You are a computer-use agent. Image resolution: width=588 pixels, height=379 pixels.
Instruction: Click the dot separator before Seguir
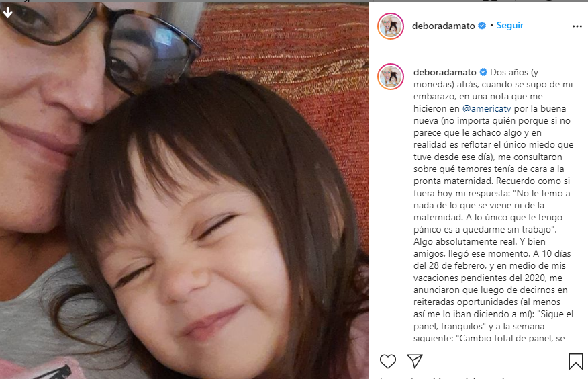491,26
